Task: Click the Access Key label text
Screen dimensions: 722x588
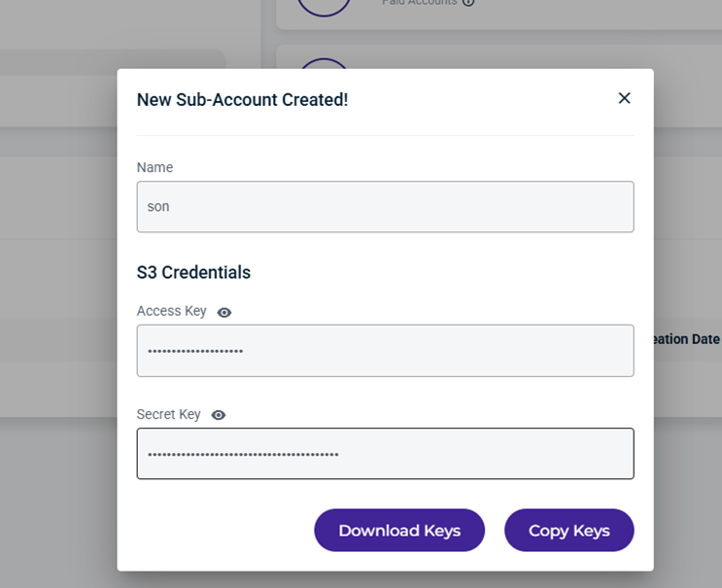Action: (x=172, y=311)
